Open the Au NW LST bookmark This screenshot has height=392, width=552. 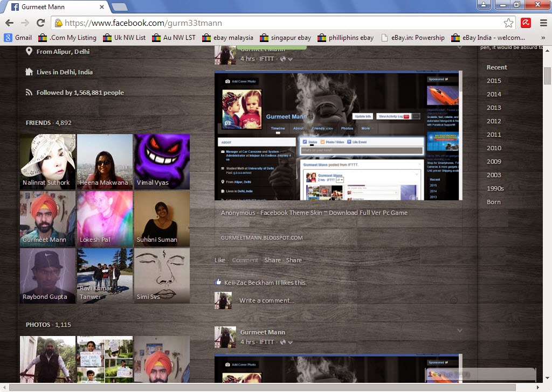click(174, 38)
